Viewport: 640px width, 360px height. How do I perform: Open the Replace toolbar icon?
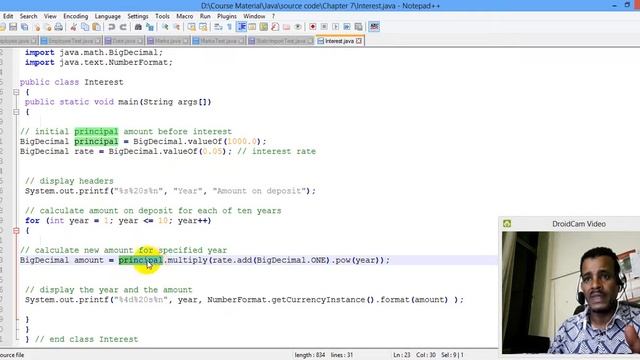[150, 27]
